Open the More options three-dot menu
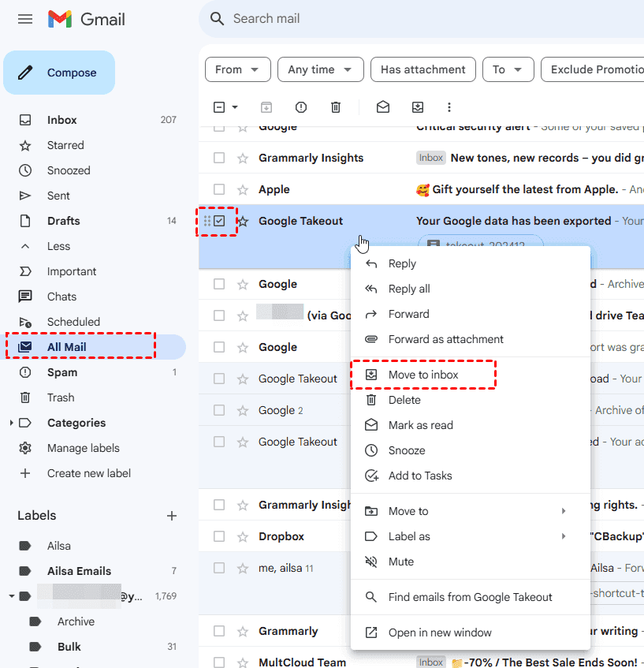This screenshot has width=644, height=668. pyautogui.click(x=449, y=107)
